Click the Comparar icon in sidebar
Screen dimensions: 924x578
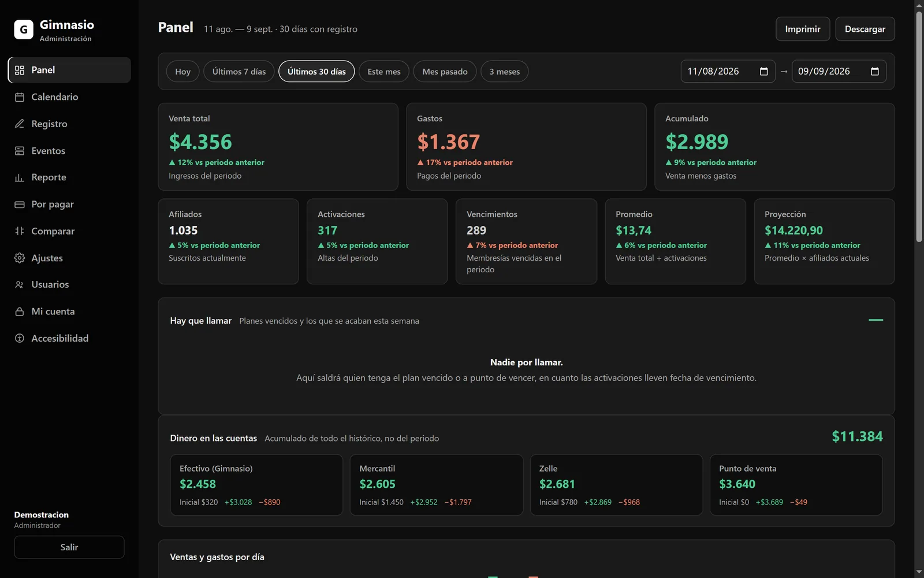(x=20, y=231)
